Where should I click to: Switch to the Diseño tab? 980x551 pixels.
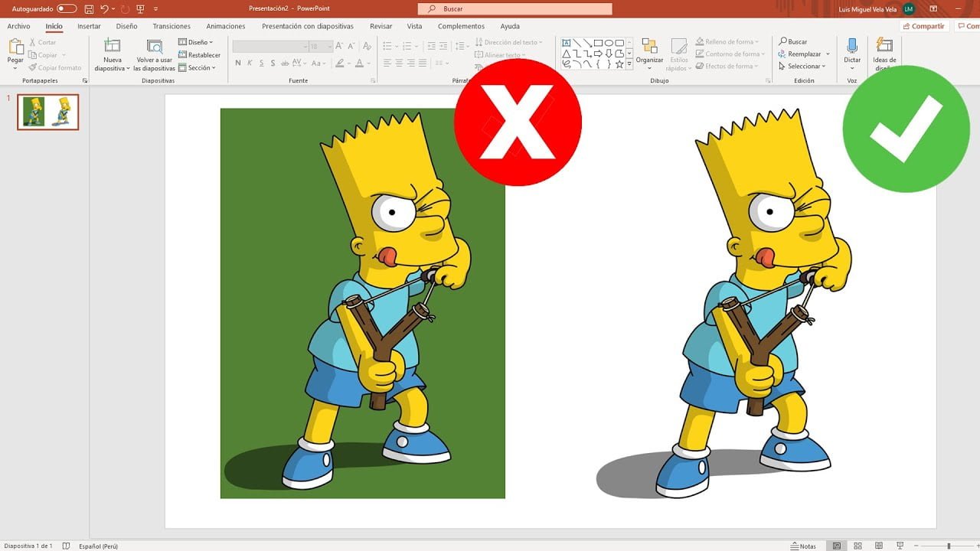[x=126, y=26]
